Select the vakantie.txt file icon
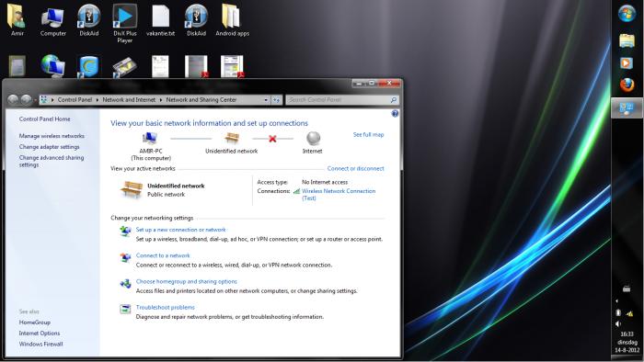Screen dimensions: 644x362 161,21
